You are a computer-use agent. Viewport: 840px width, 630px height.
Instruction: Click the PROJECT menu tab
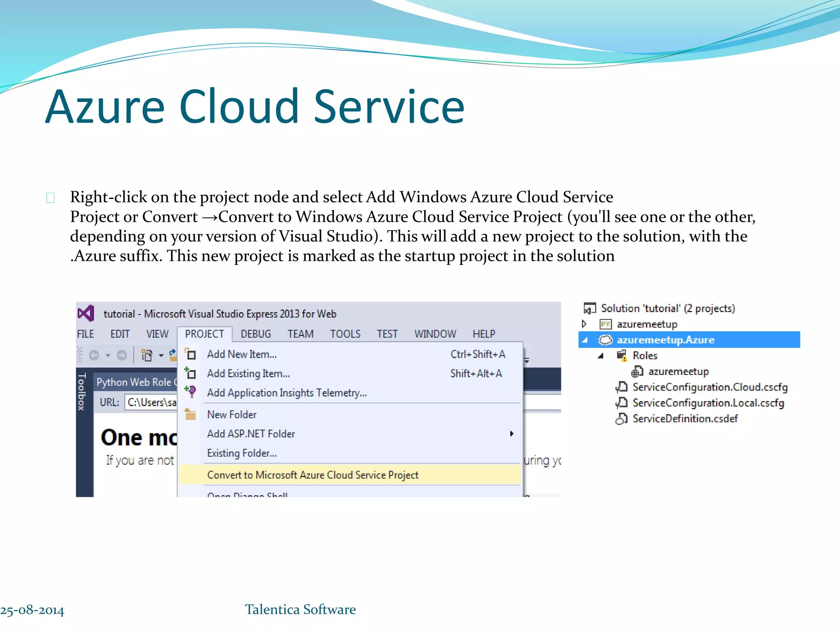click(x=204, y=334)
